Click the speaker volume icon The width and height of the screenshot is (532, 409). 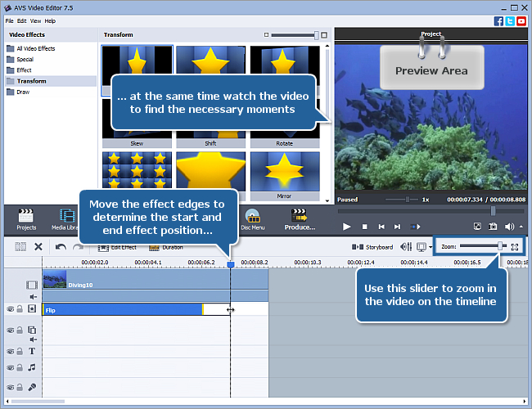pos(509,227)
